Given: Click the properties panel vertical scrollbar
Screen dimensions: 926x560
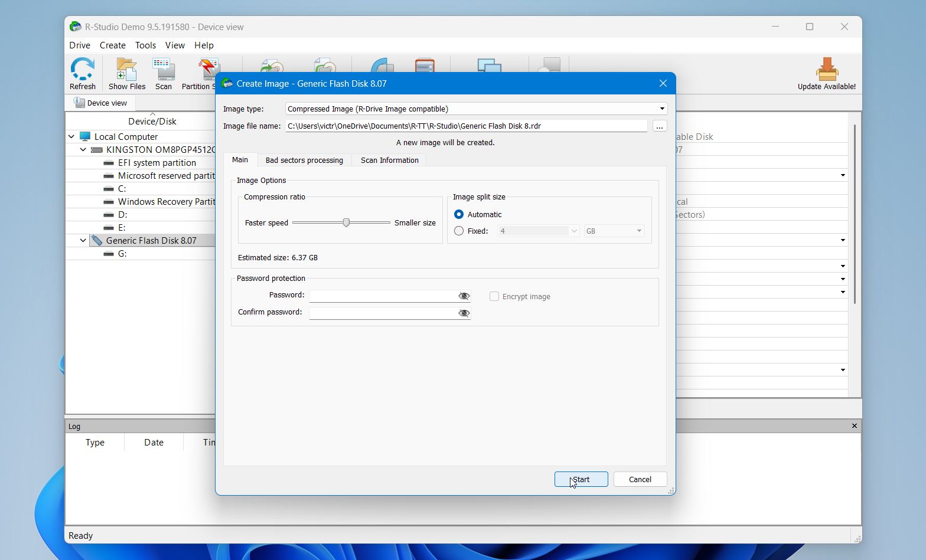Looking at the screenshot, I should (855, 214).
